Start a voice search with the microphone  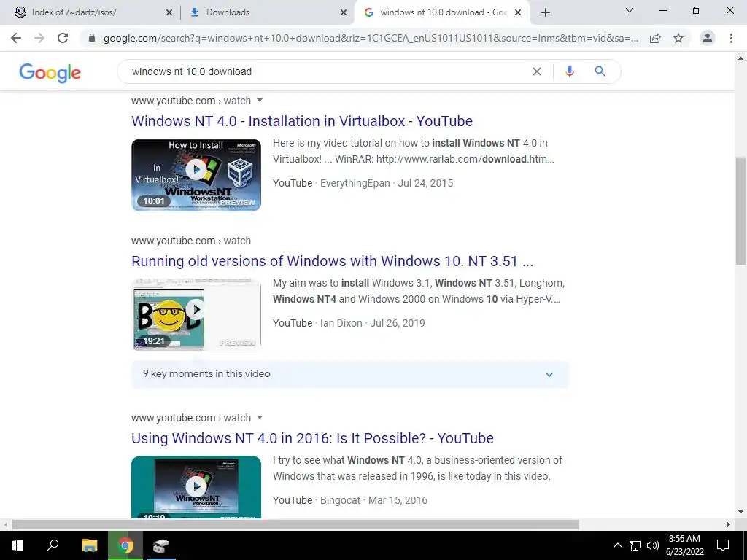coord(569,71)
